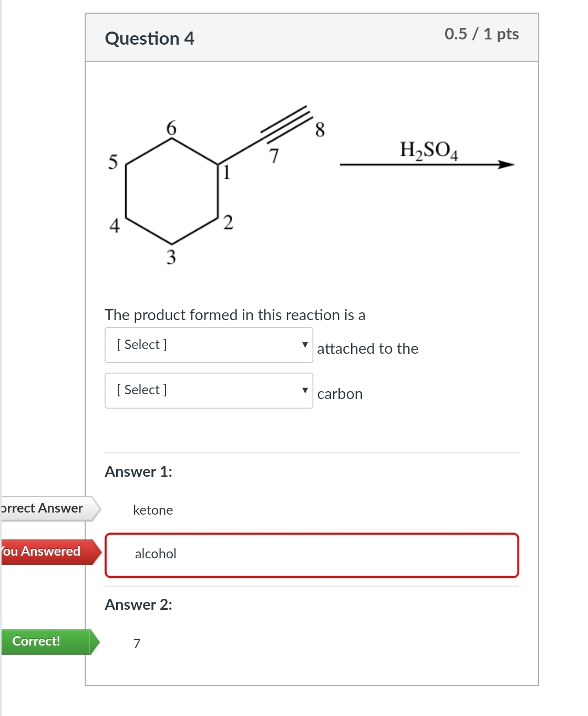Image resolution: width=588 pixels, height=716 pixels.
Task: Click the "0.5 / 1 pts" score
Action: [x=481, y=34]
